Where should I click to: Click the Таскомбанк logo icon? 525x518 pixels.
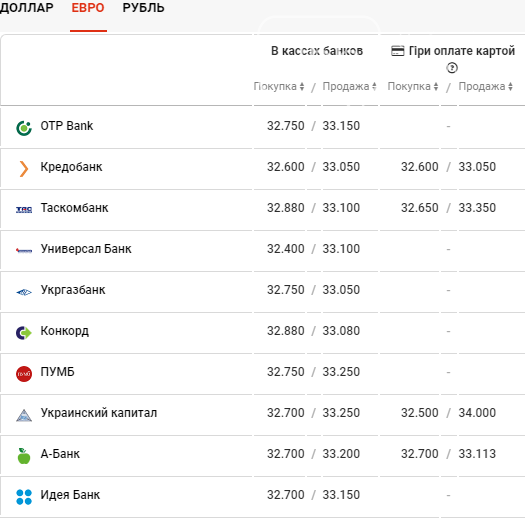tap(24, 210)
